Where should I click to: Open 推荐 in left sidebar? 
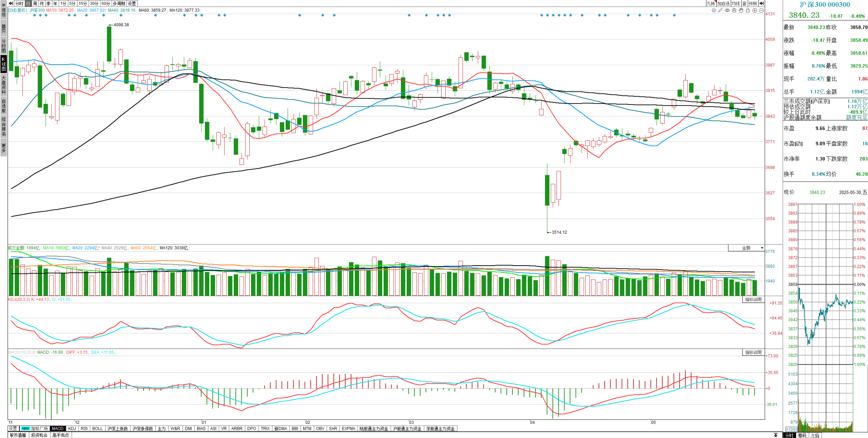click(x=4, y=12)
